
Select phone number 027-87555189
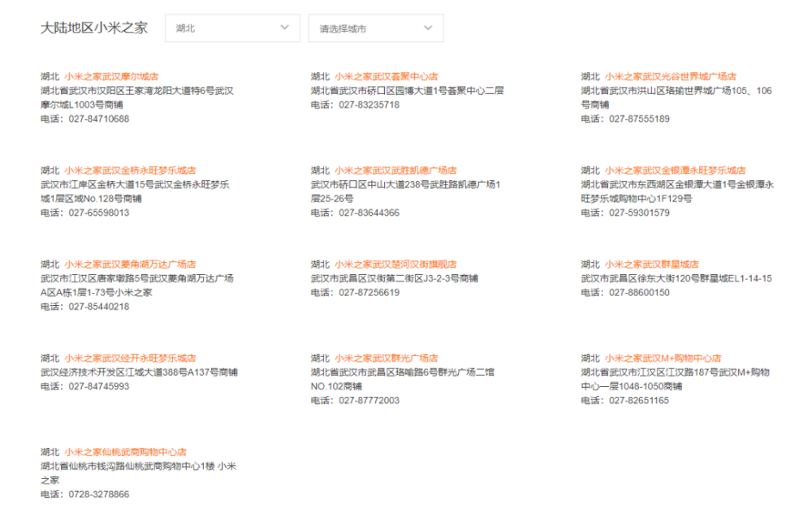coord(639,119)
